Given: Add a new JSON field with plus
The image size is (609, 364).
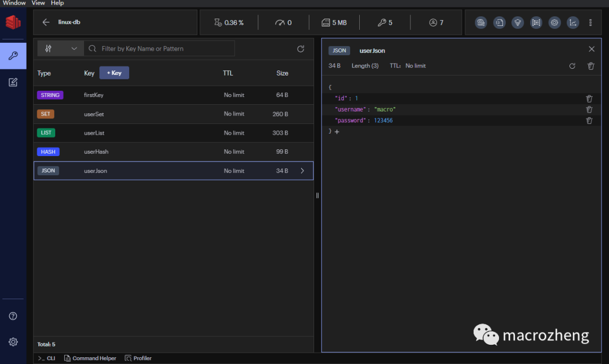Looking at the screenshot, I should click(x=337, y=132).
